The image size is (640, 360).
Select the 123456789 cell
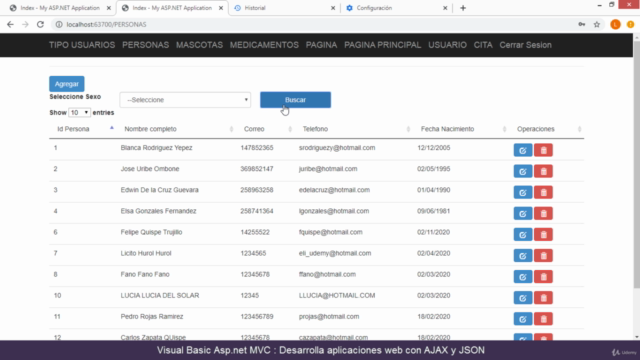click(x=257, y=317)
